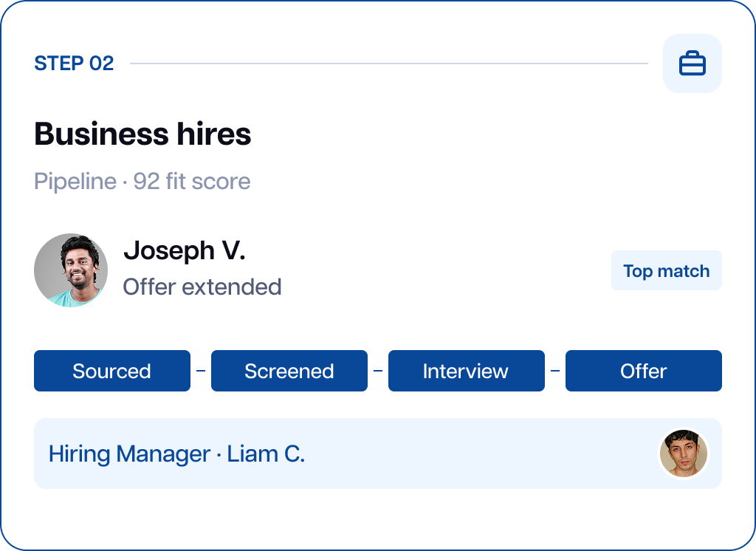
Task: Click the briefcase icon
Action: (693, 64)
